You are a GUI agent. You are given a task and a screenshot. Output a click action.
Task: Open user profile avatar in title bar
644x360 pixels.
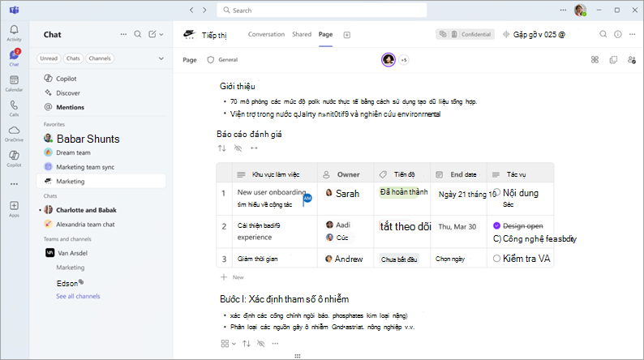tap(580, 10)
